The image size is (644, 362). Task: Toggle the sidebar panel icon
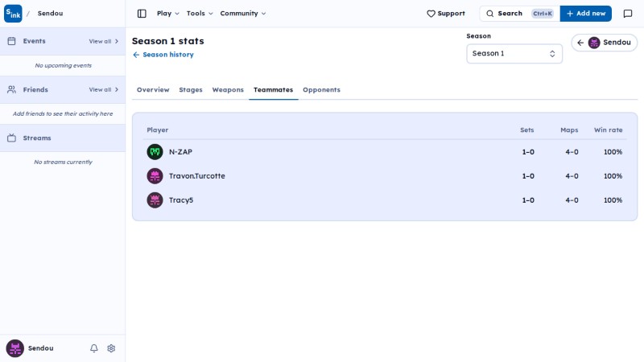coord(142,14)
